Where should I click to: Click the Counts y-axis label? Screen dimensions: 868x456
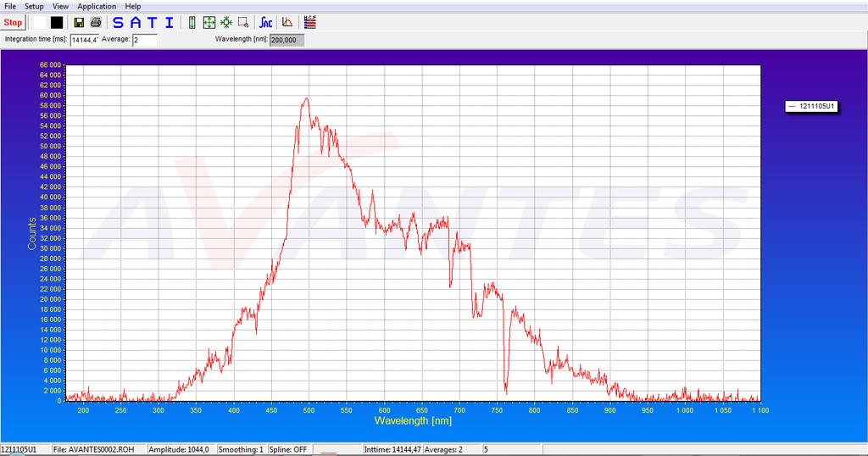31,233
